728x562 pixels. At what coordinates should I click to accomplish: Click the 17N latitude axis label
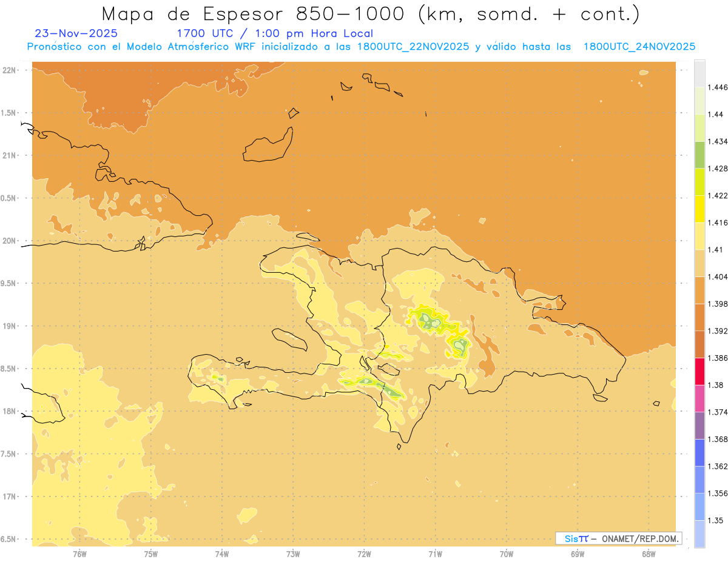(10, 497)
